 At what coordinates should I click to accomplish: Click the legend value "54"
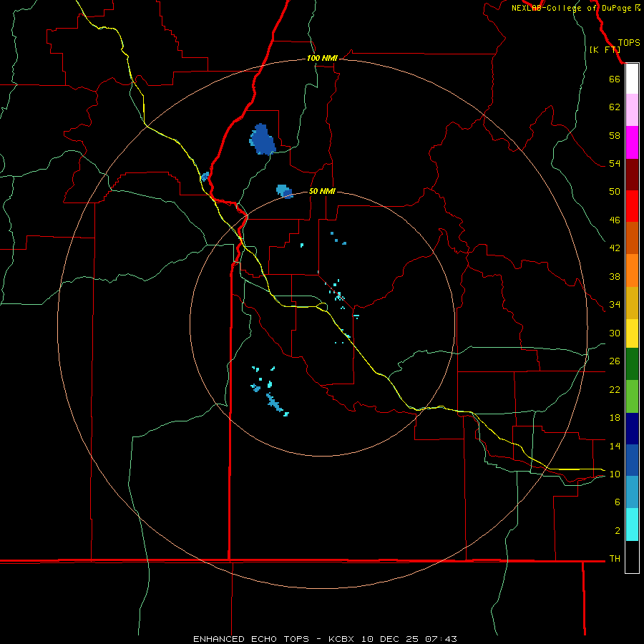615,163
